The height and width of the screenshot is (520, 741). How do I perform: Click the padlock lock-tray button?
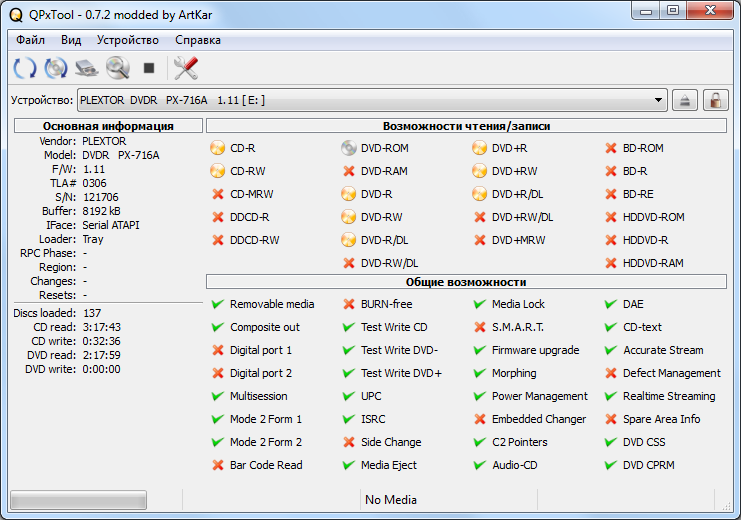click(715, 100)
